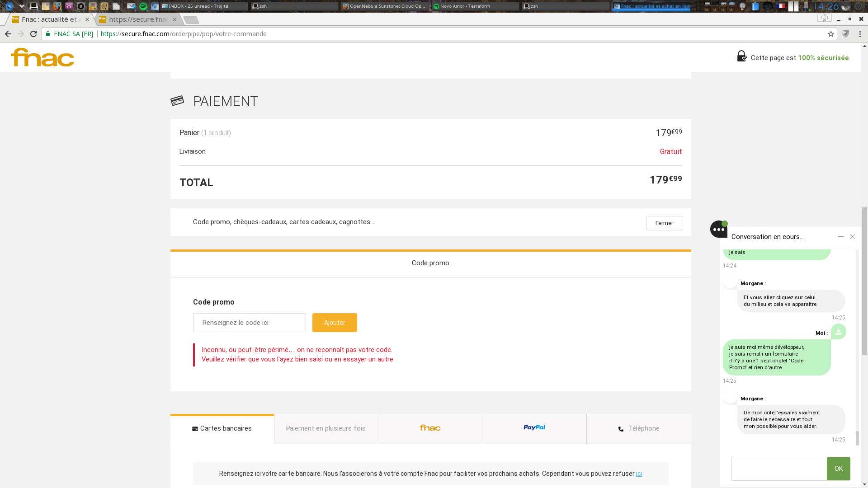The height and width of the screenshot is (488, 868).
Task: Close the chat conversation panel
Action: [x=852, y=236]
